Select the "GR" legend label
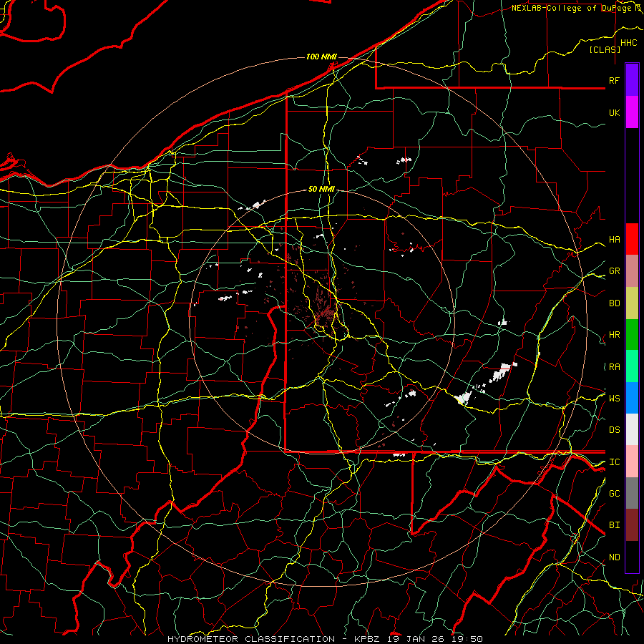Image resolution: width=644 pixels, height=644 pixels. tap(614, 271)
